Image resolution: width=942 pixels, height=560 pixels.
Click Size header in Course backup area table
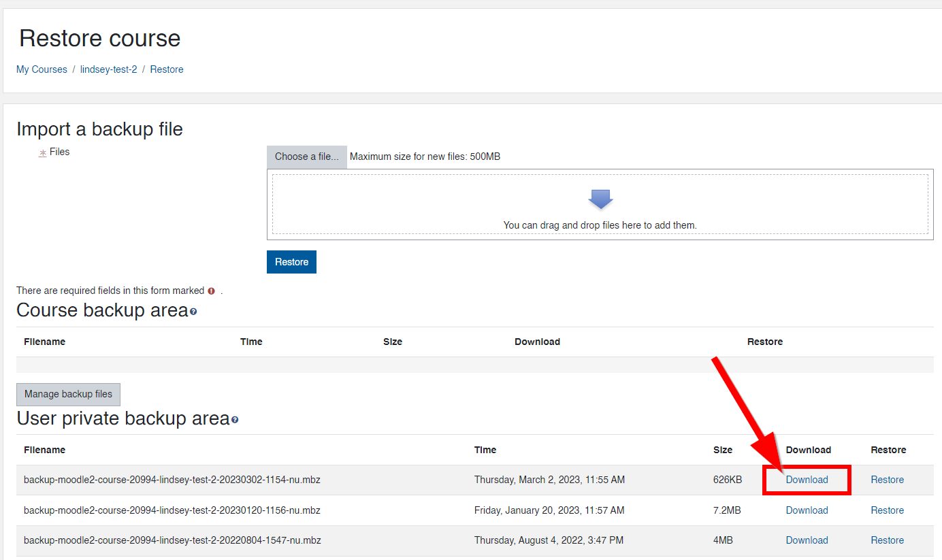pos(393,342)
